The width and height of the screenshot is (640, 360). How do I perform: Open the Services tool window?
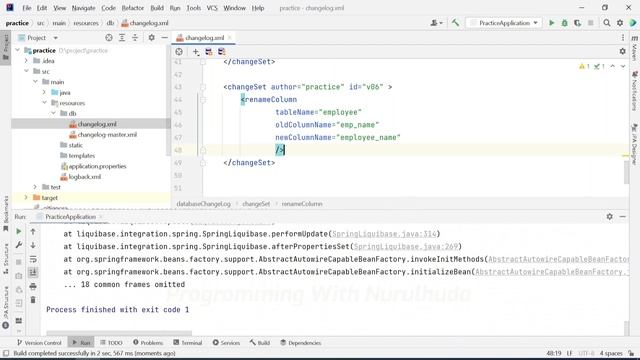click(226, 343)
